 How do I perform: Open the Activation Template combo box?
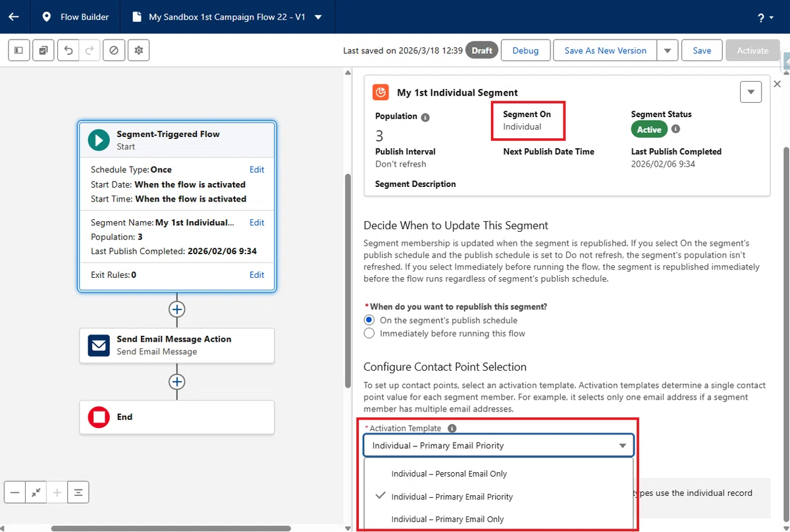pyautogui.click(x=498, y=446)
